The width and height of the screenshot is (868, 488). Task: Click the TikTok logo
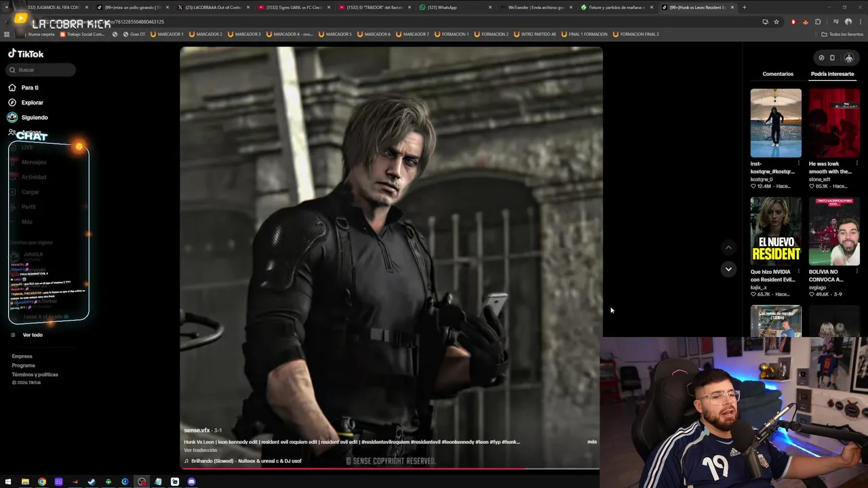26,54
